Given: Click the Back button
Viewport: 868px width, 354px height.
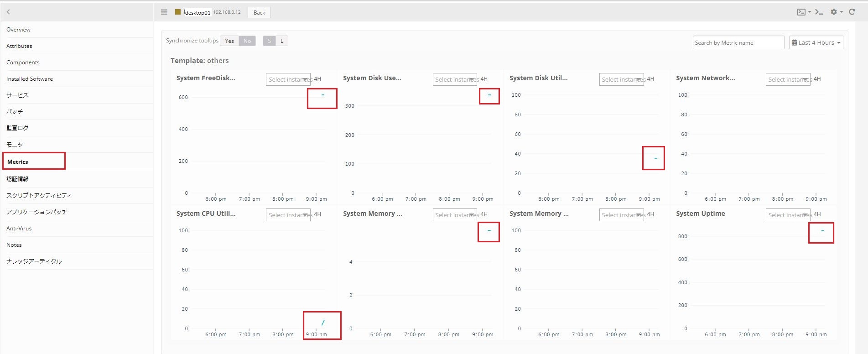Looking at the screenshot, I should [259, 12].
